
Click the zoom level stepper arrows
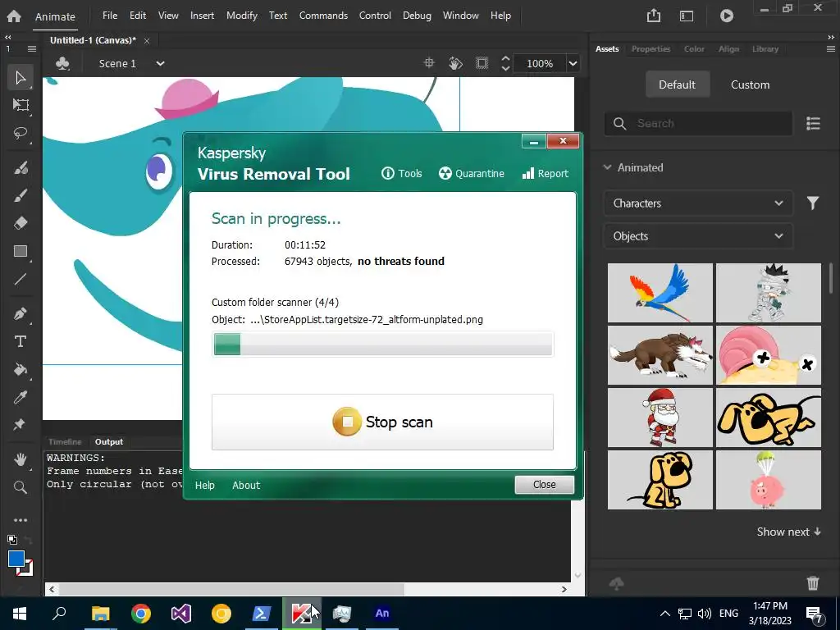pos(505,63)
